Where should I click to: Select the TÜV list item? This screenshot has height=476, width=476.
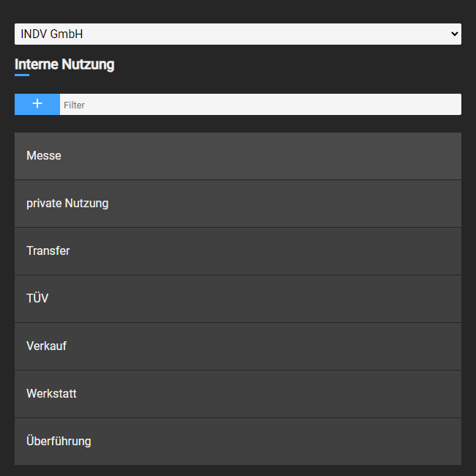tap(238, 299)
